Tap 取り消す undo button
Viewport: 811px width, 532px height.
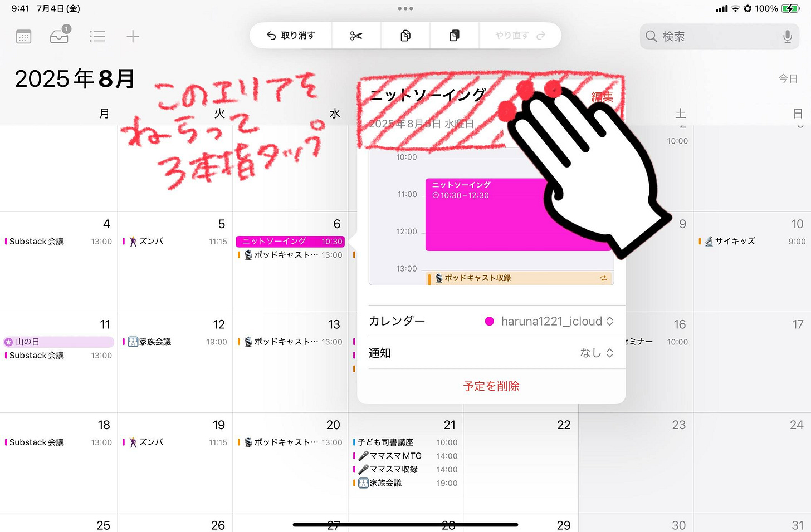coord(291,36)
